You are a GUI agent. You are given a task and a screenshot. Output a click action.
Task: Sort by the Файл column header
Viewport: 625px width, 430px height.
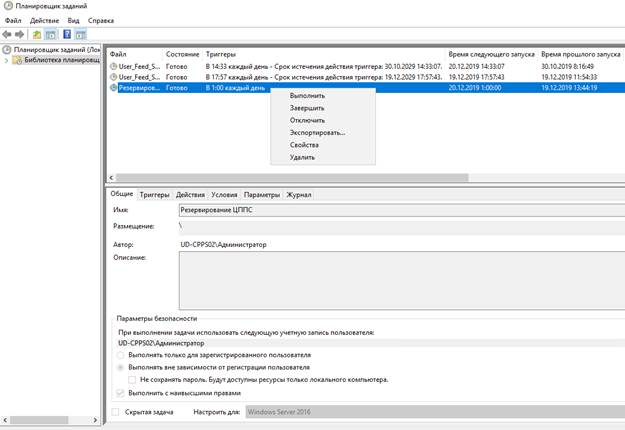click(135, 54)
